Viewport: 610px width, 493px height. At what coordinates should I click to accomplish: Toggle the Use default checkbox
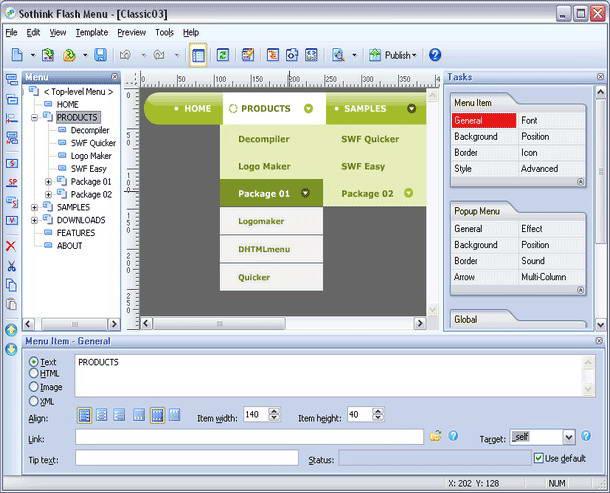tap(538, 458)
